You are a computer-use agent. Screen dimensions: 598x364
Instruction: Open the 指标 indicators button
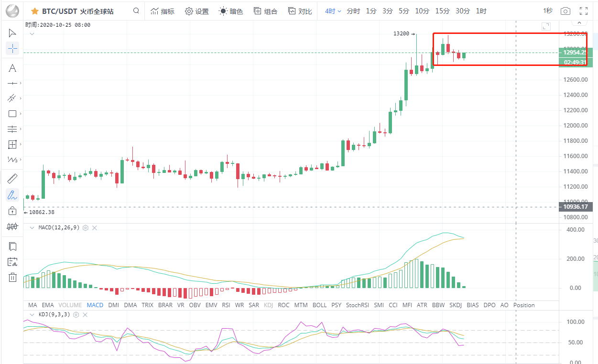coord(163,11)
